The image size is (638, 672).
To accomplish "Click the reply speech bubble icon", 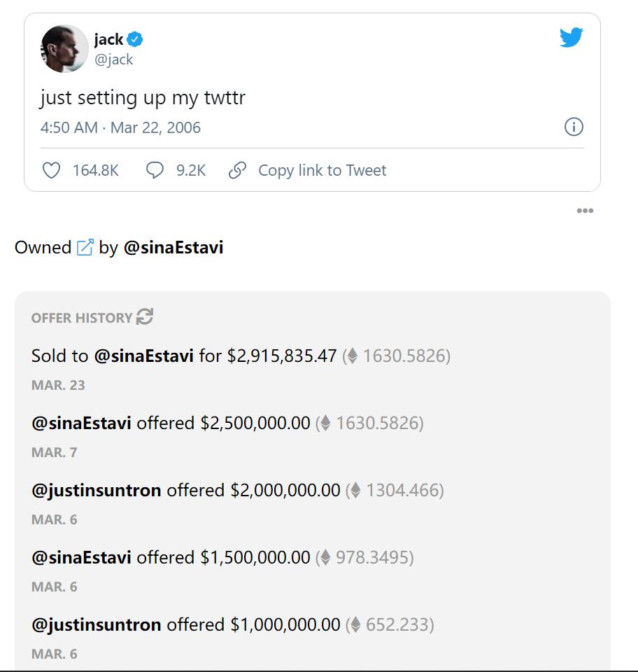I will point(155,170).
